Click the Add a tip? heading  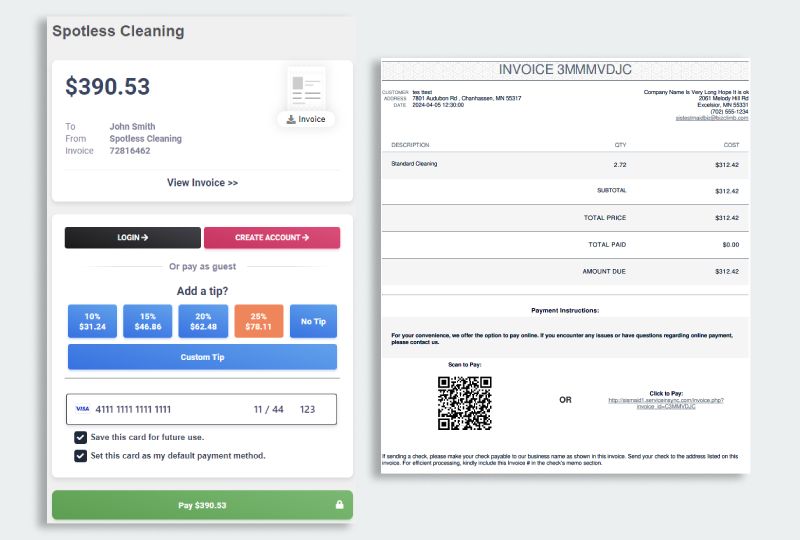tap(202, 291)
